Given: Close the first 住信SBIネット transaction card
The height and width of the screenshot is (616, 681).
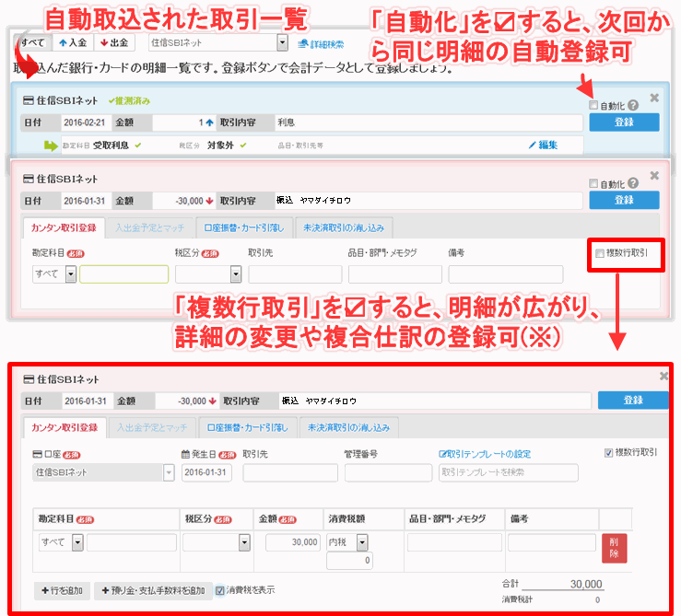Looking at the screenshot, I should [654, 98].
